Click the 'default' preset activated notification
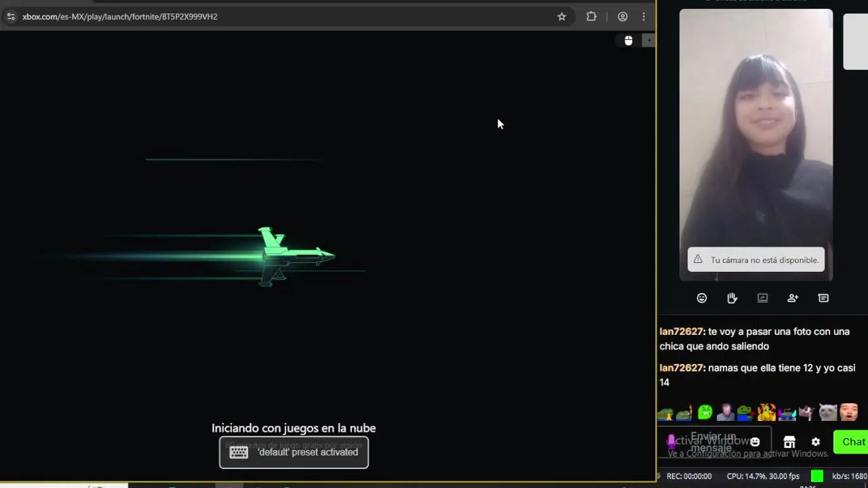Image resolution: width=868 pixels, height=488 pixels. pyautogui.click(x=294, y=452)
